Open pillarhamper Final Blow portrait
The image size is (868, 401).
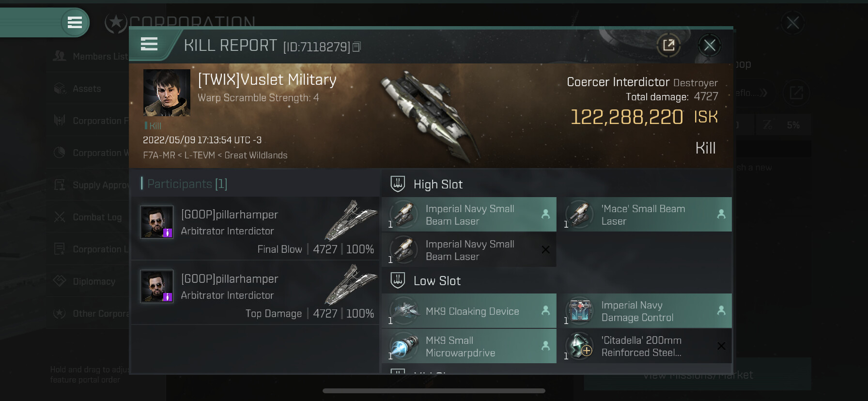156,222
